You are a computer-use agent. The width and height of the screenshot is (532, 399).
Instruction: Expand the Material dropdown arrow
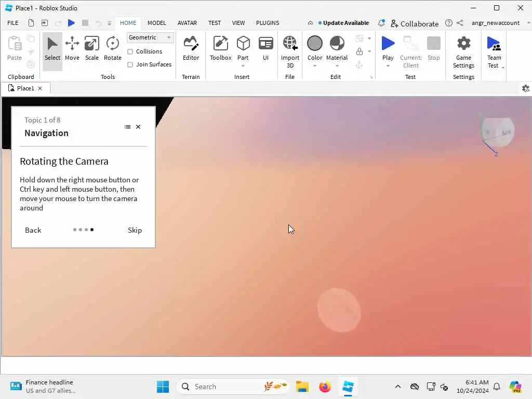337,66
